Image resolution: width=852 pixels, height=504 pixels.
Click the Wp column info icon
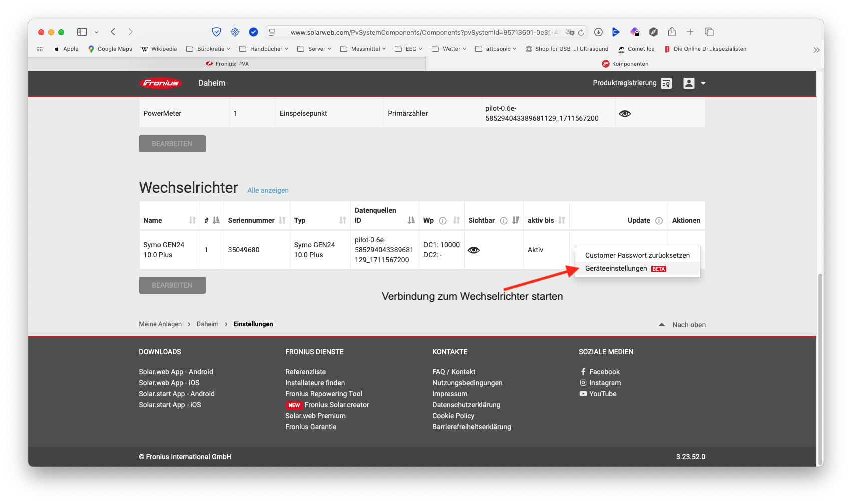443,221
